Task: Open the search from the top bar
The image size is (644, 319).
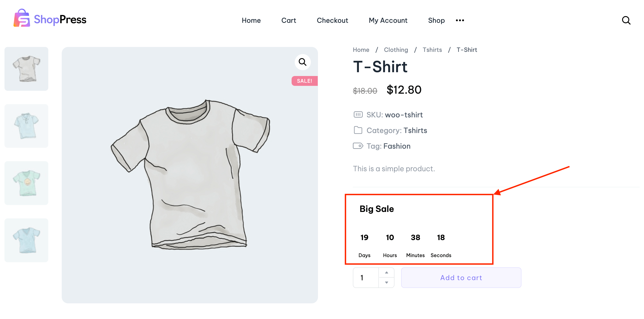Action: [626, 20]
